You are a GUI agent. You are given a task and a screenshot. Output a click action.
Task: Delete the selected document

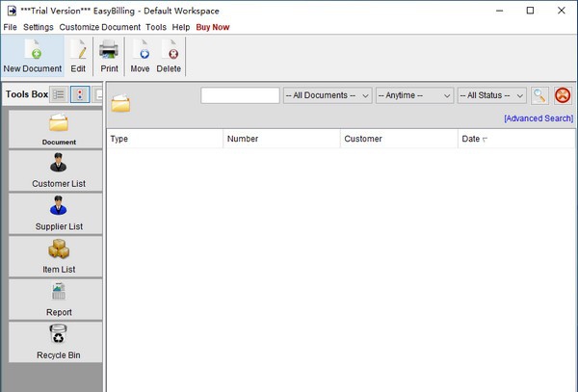(169, 57)
